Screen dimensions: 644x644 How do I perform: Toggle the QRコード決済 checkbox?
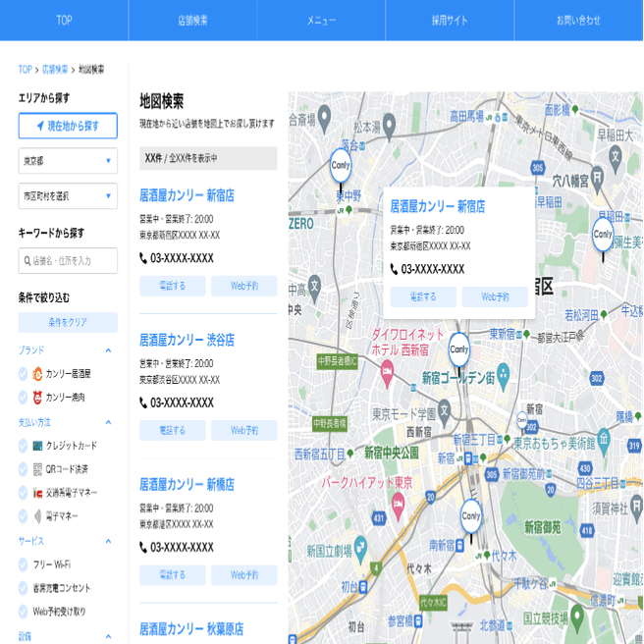point(23,469)
